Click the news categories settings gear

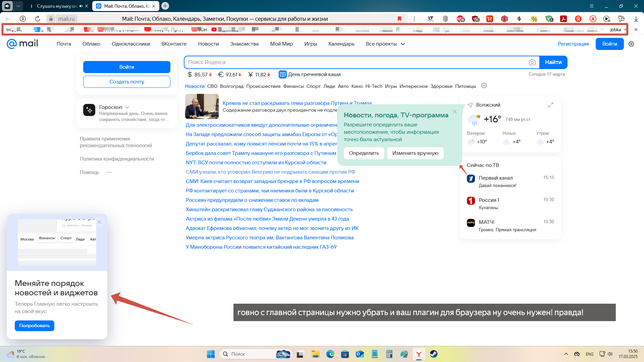coord(484,86)
